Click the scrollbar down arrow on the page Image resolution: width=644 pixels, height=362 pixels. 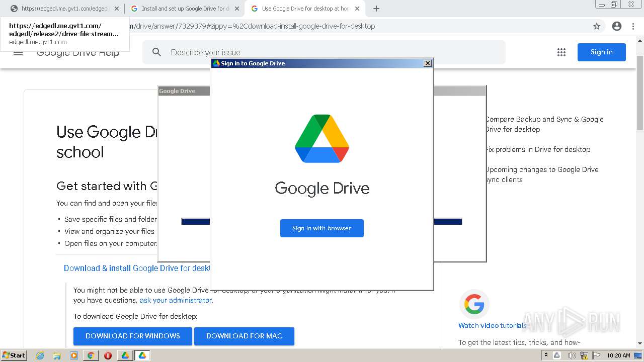point(640,343)
